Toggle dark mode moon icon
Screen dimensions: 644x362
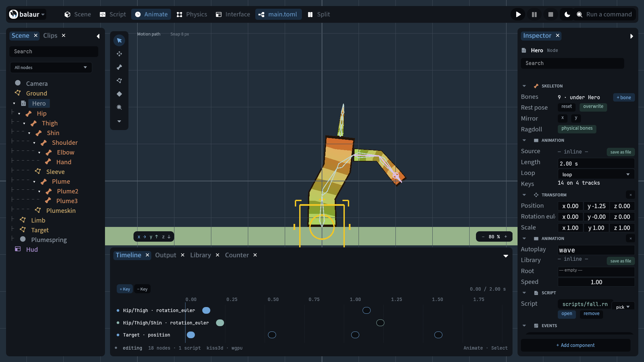tap(567, 14)
